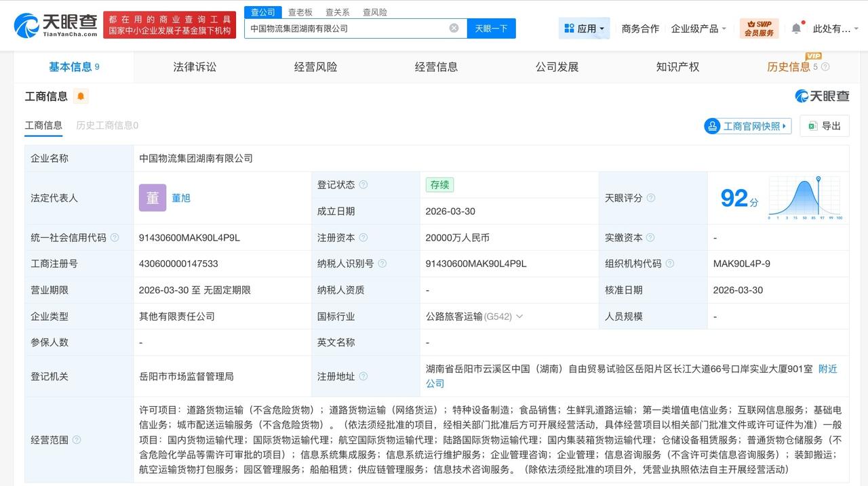This screenshot has height=486, width=868.
Task: Click the help icon next to 天眼评分
Action: [x=651, y=197]
